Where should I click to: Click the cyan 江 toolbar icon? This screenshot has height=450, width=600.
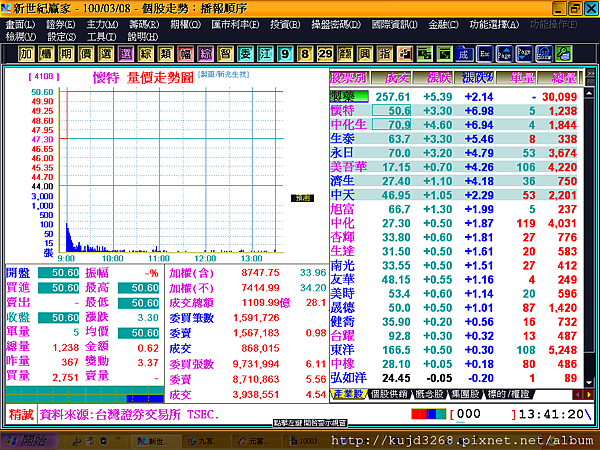tap(265, 54)
